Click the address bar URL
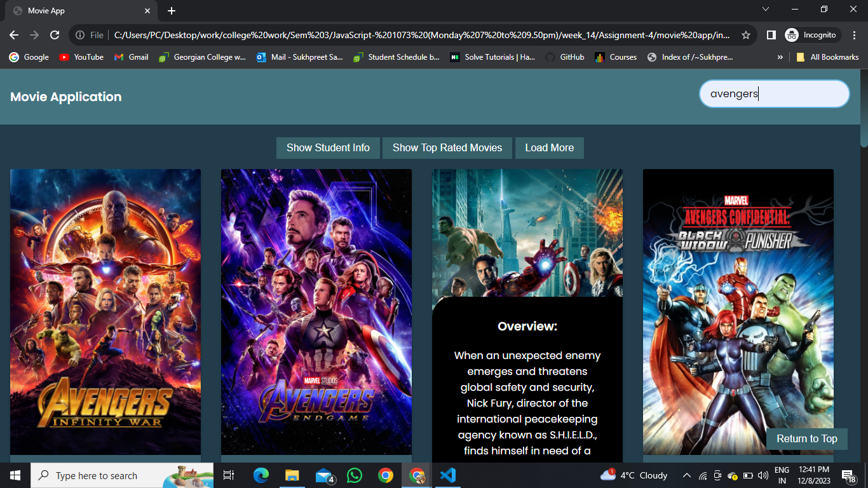 click(x=422, y=35)
